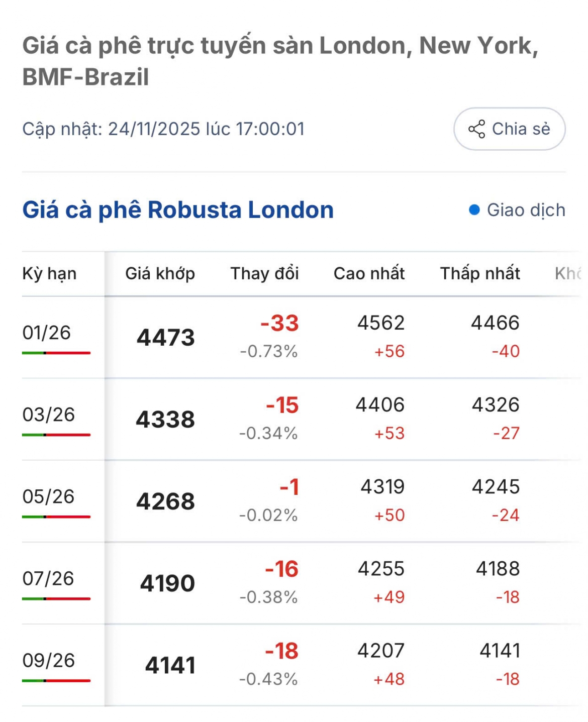Select the 07/26 contract term
Viewport: 588px width, 722px height.
pyautogui.click(x=48, y=578)
